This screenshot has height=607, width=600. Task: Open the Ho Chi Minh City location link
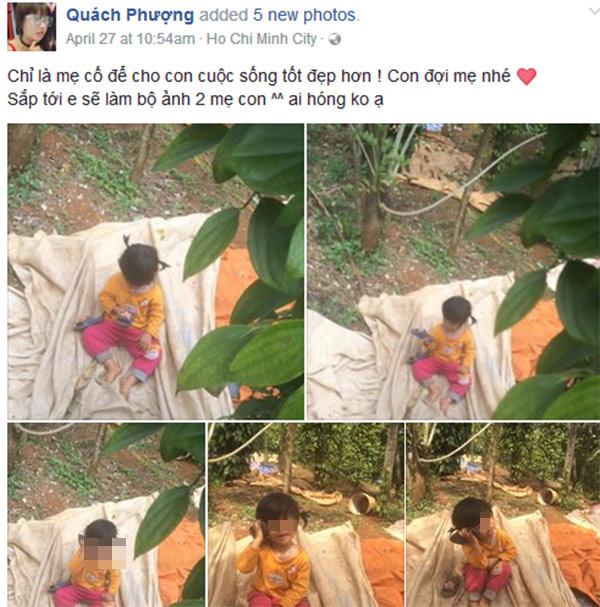coord(262,39)
